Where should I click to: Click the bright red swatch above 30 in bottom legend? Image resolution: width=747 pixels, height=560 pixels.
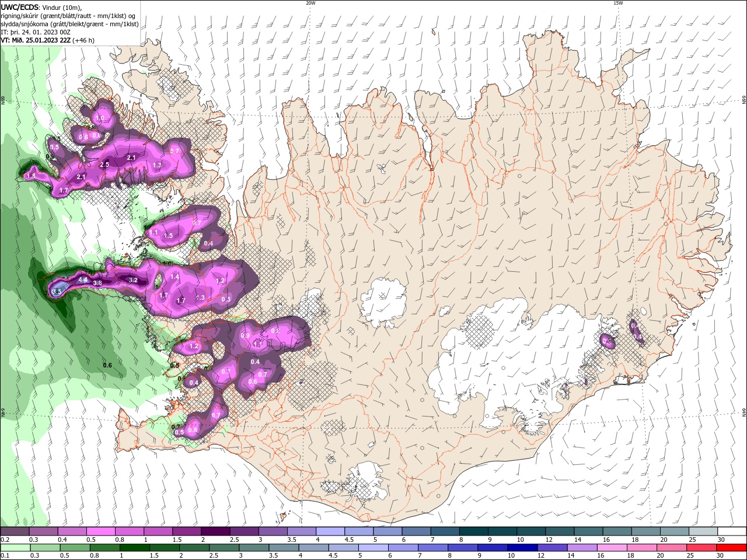[732, 548]
